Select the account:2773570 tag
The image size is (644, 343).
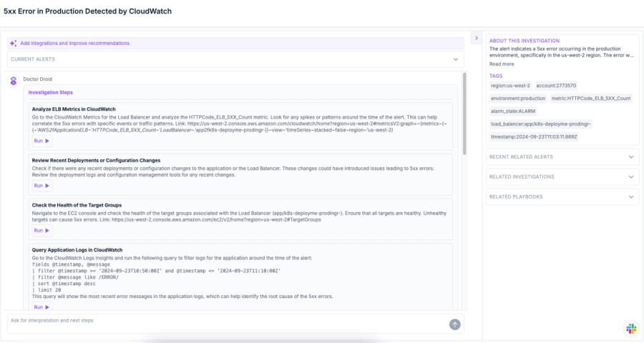point(556,86)
